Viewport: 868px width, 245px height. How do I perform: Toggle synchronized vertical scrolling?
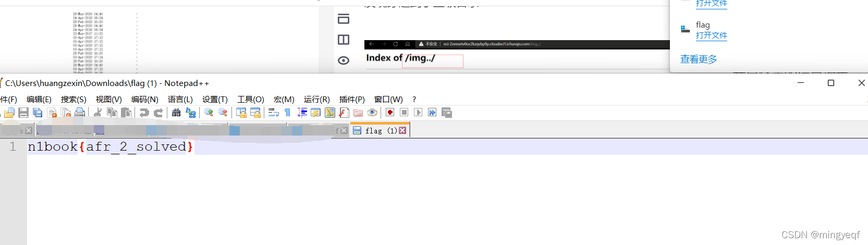pos(241,113)
